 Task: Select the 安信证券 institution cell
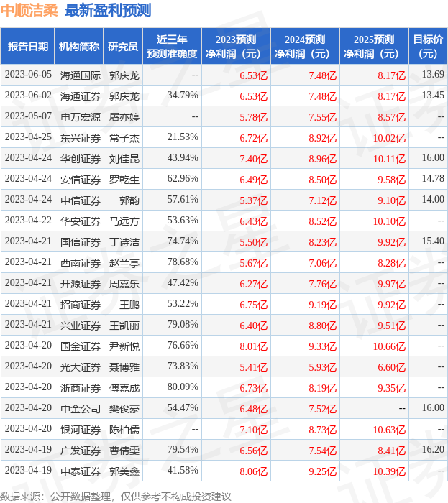click(81, 180)
